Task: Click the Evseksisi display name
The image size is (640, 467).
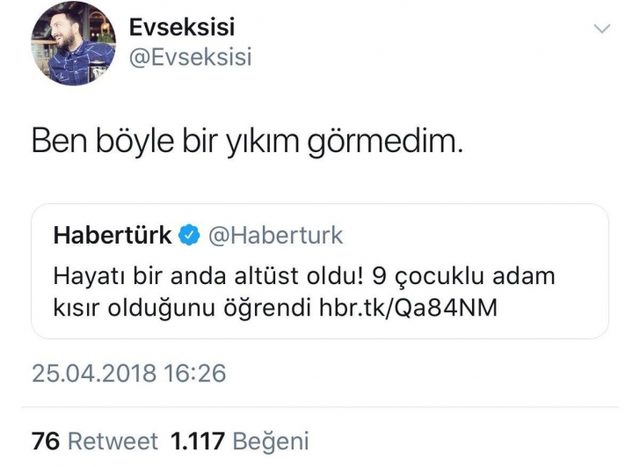Action: (x=182, y=27)
